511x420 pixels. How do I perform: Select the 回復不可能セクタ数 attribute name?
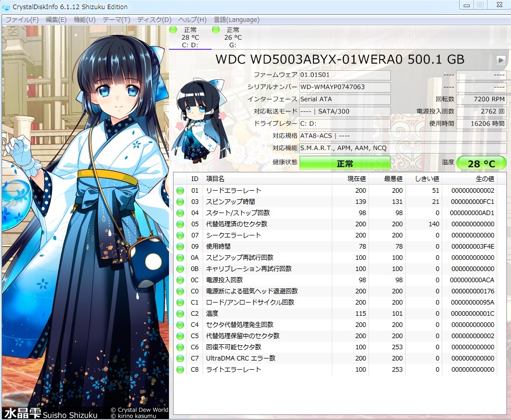pyautogui.click(x=233, y=347)
